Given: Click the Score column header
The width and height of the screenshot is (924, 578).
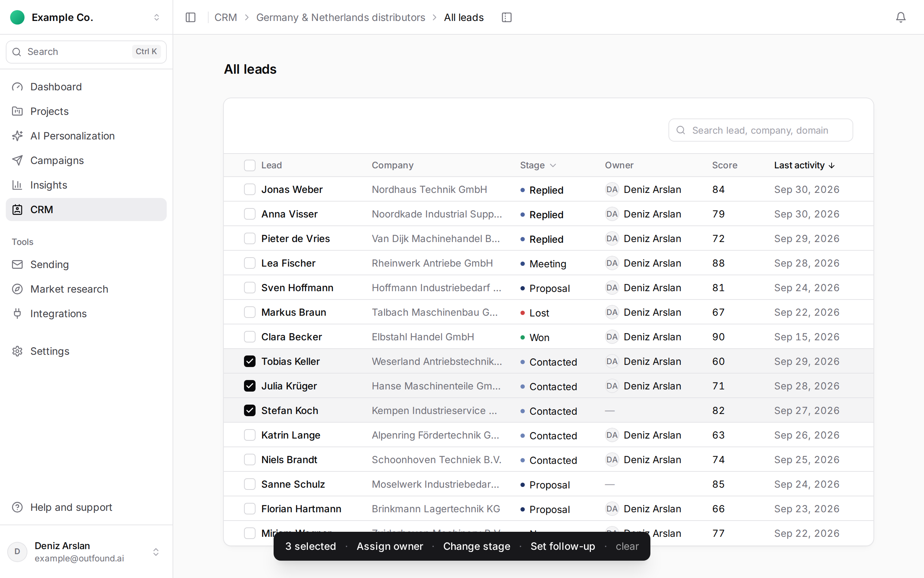Looking at the screenshot, I should 724,165.
